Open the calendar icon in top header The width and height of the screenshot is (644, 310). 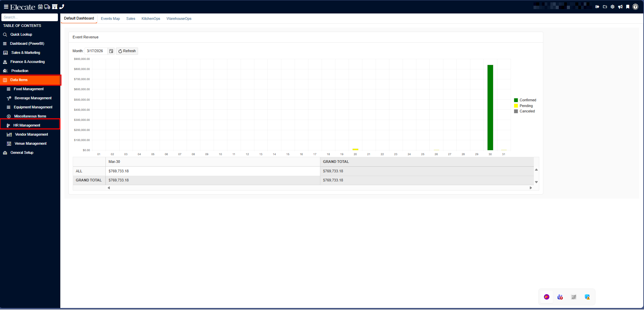point(40,7)
